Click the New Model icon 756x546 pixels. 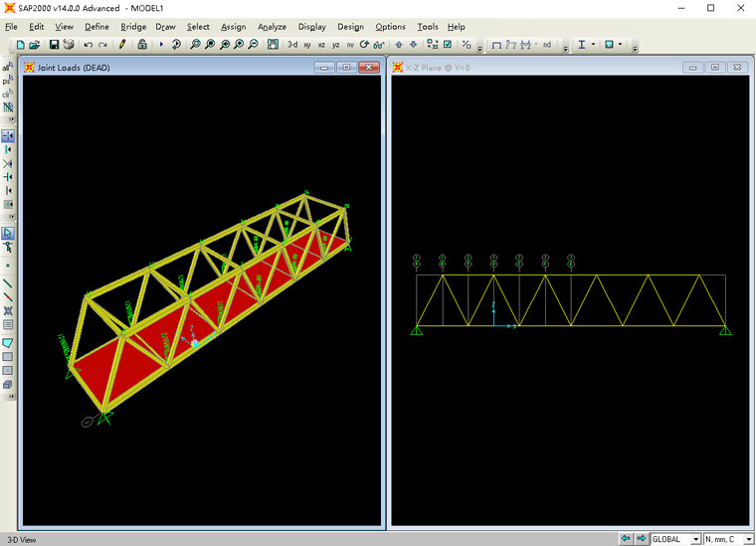(x=20, y=45)
